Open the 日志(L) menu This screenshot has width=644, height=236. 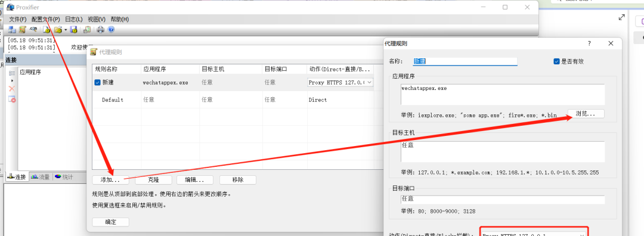click(x=74, y=19)
